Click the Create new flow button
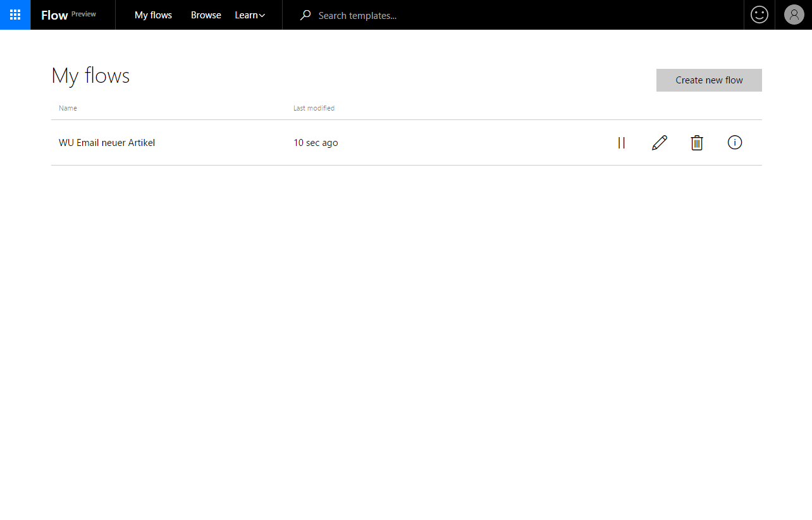812x520 pixels. (709, 80)
